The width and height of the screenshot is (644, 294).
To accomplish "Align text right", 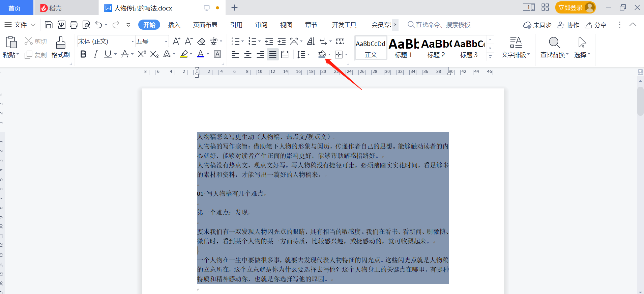I will coord(260,54).
